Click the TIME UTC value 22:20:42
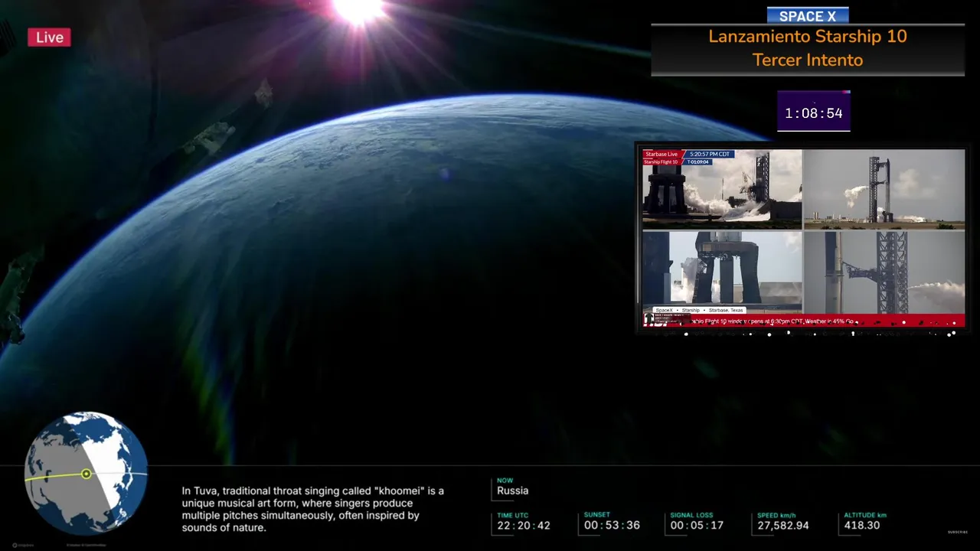Screen dimensions: 980x551 [524, 525]
